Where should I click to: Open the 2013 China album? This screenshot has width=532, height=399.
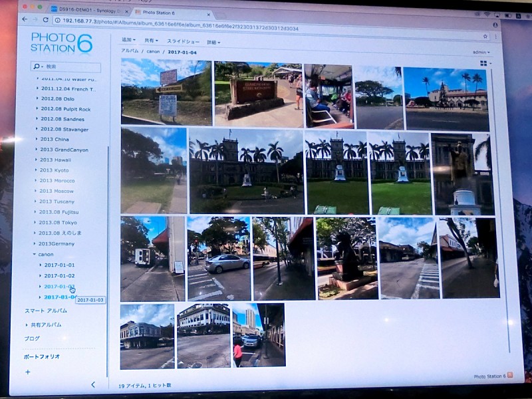[55, 139]
